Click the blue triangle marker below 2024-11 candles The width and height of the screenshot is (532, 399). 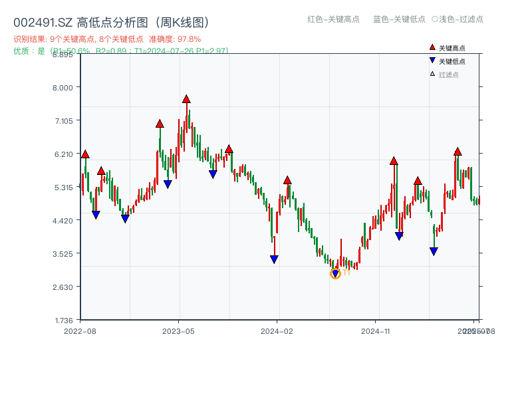[398, 234]
